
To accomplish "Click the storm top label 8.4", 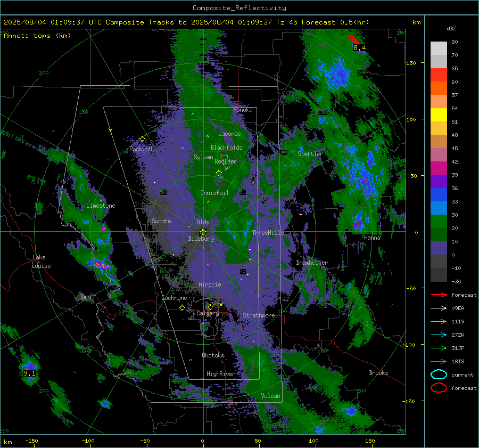I will click(x=360, y=48).
